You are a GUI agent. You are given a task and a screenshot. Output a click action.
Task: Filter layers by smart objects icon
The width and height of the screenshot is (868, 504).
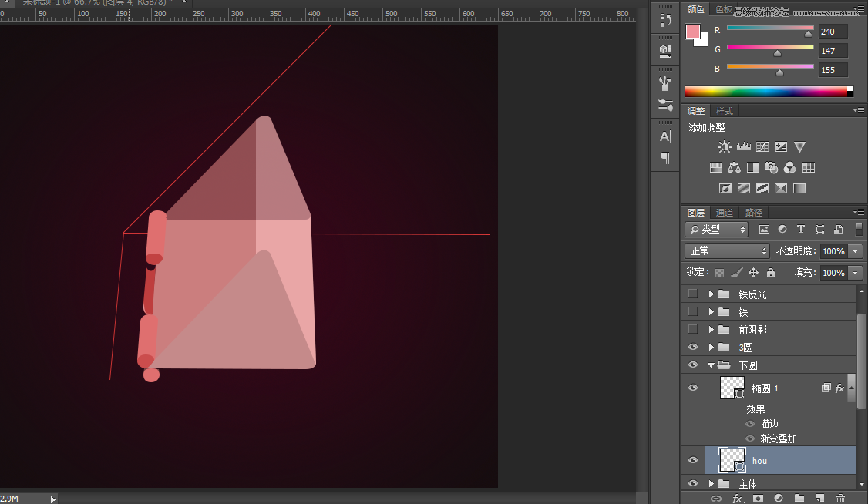(838, 229)
